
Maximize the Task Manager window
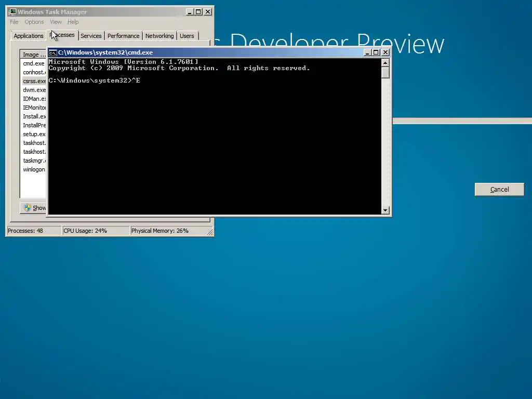coord(198,12)
